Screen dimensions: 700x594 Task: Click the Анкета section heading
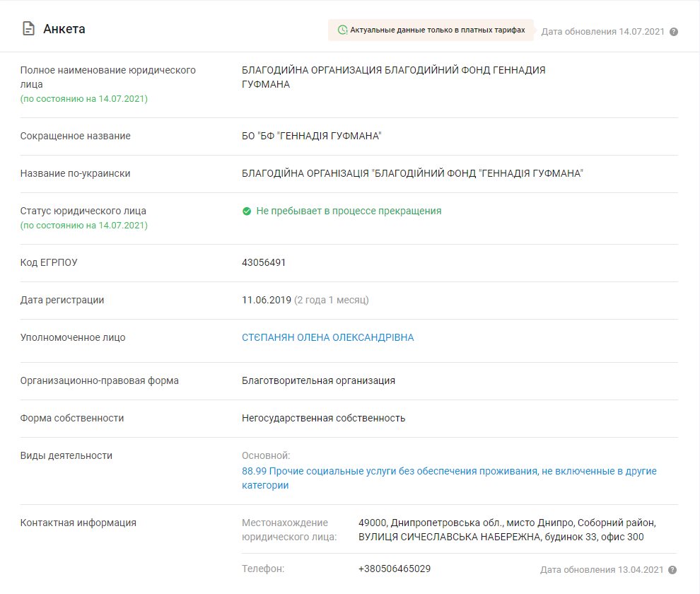pos(64,29)
